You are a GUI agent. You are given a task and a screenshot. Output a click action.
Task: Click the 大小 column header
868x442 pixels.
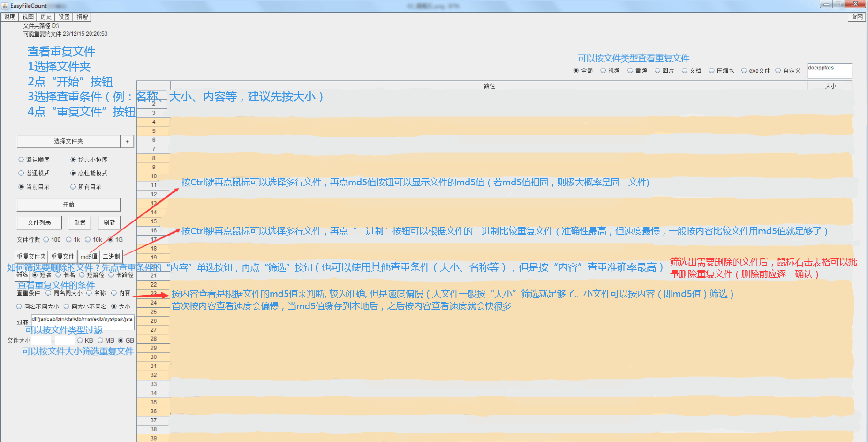(x=830, y=86)
